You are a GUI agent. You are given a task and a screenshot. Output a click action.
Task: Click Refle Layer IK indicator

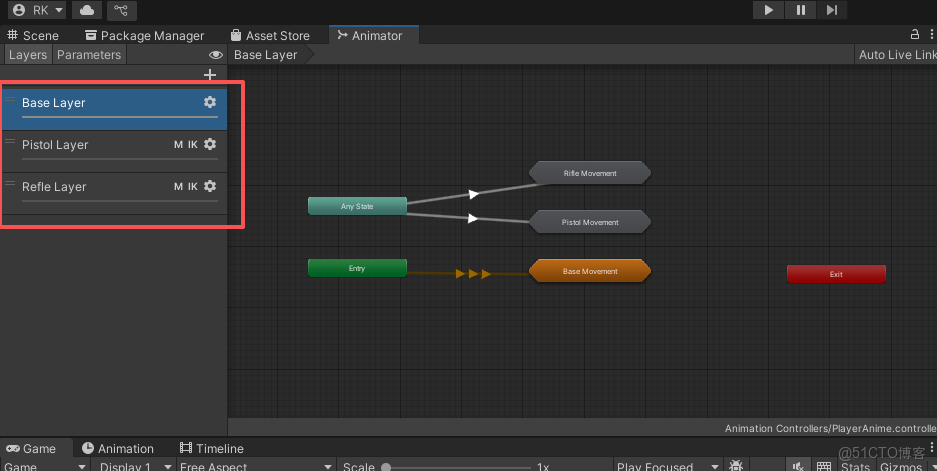[192, 186]
